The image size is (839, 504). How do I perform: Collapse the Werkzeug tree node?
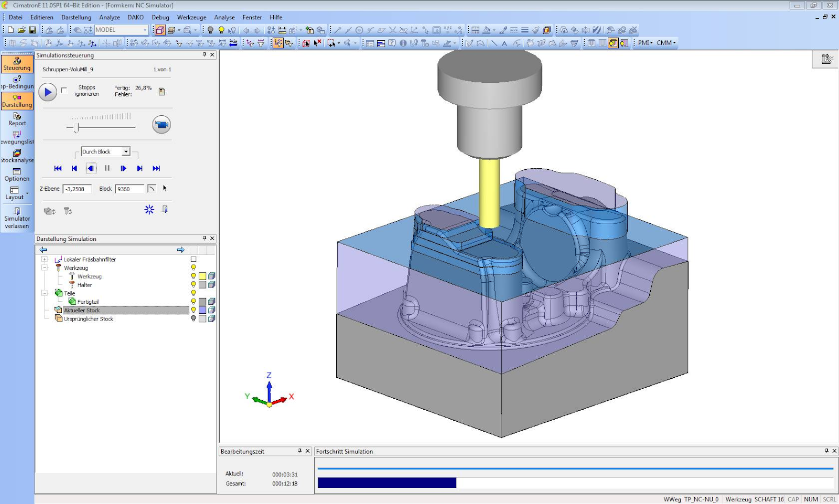[x=45, y=268]
